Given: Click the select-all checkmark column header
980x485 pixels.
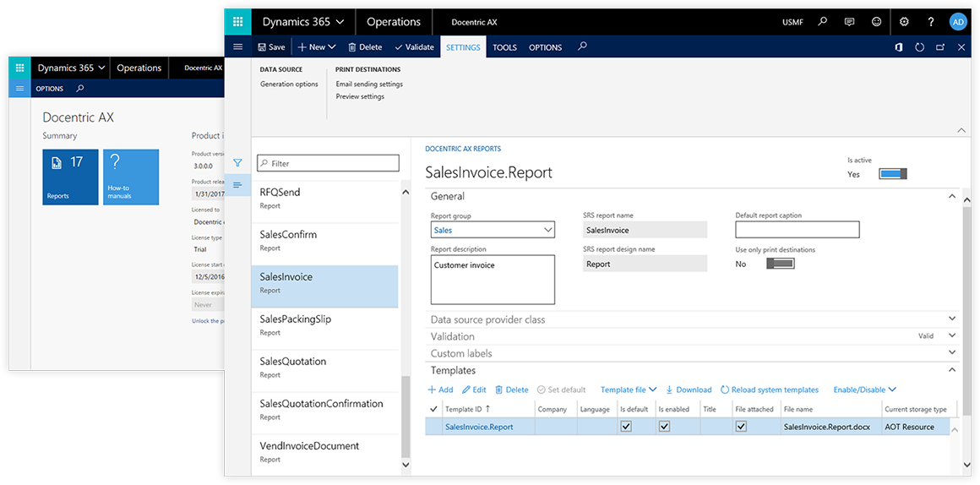Looking at the screenshot, I should click(x=433, y=409).
